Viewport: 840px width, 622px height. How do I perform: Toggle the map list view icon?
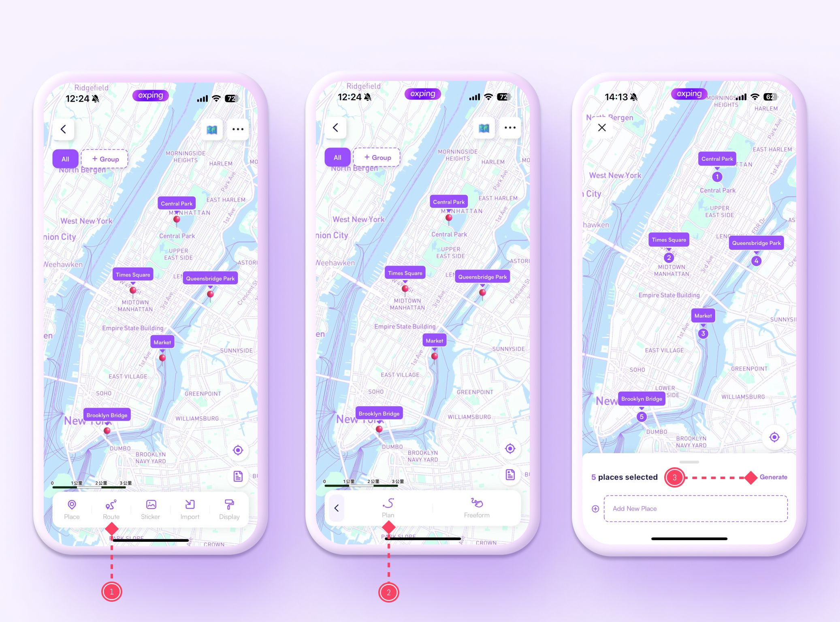(x=215, y=129)
